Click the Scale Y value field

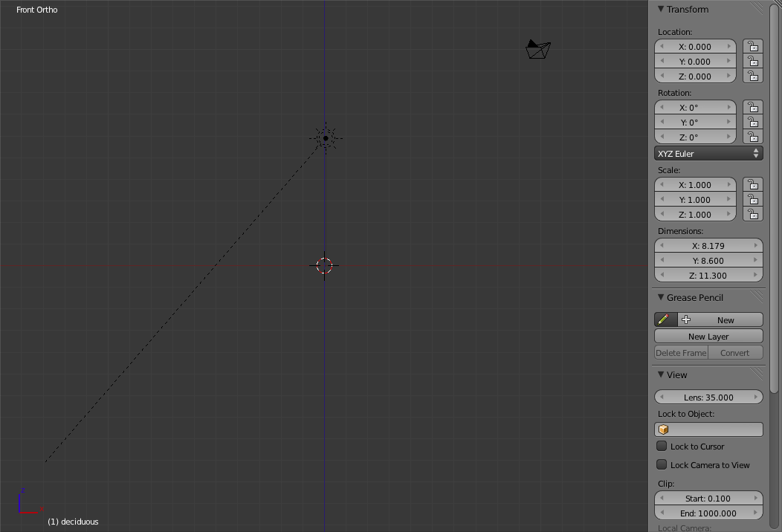click(x=695, y=199)
